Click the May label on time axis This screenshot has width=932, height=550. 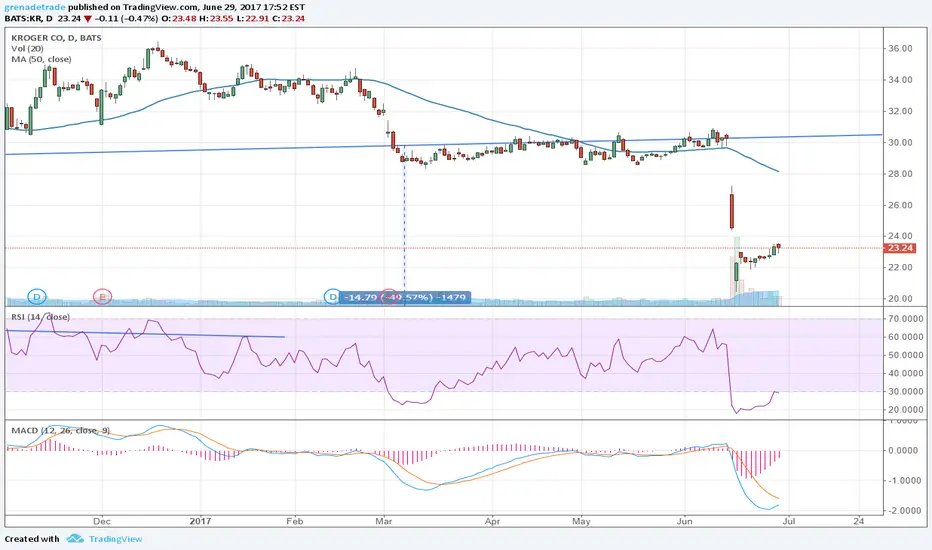tap(581, 521)
